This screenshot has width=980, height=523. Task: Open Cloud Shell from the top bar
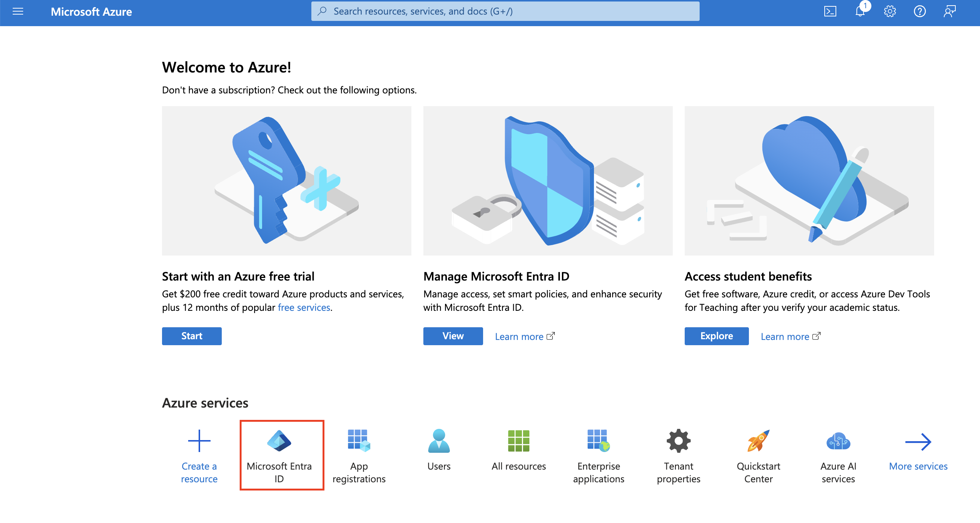point(830,12)
